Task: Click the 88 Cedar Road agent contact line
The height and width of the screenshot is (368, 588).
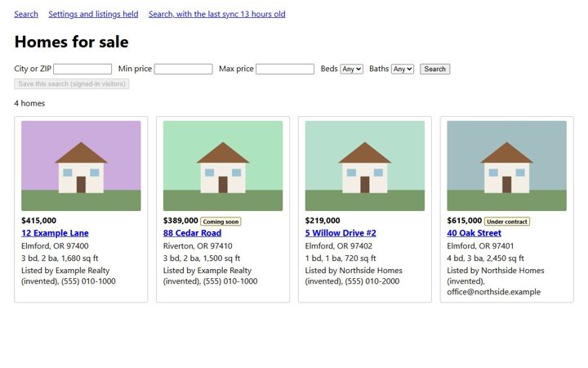Action: tap(211, 276)
